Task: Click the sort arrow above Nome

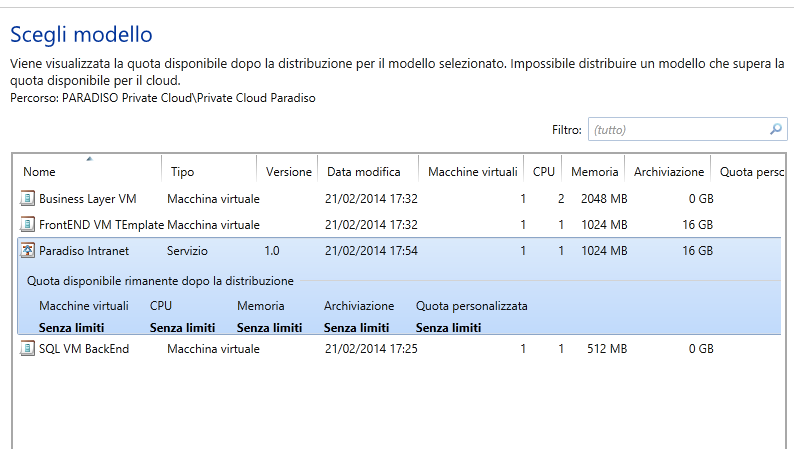Action: pos(89,158)
